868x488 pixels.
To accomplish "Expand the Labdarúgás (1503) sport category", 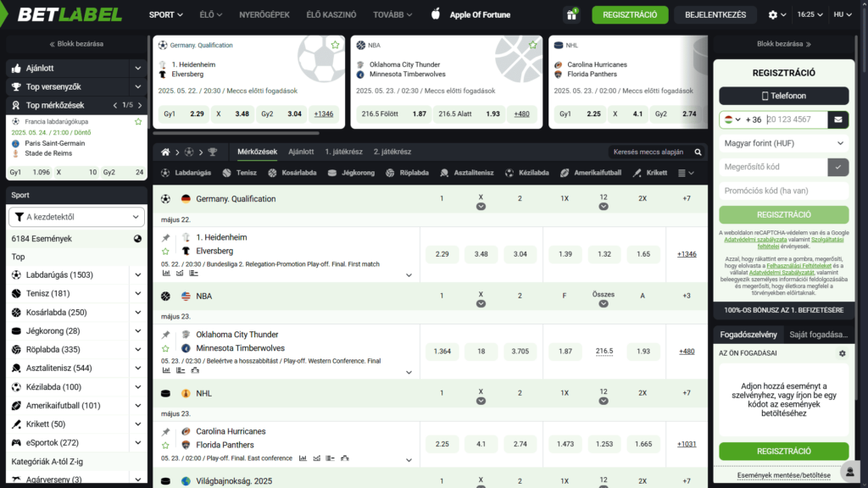I will [138, 274].
